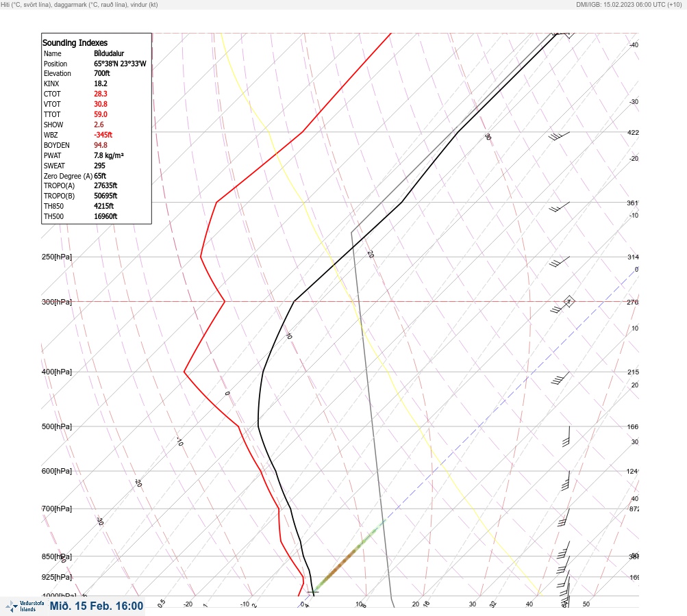Click the 'TROPO(A)' index label
The image size is (687, 616).
(59, 185)
